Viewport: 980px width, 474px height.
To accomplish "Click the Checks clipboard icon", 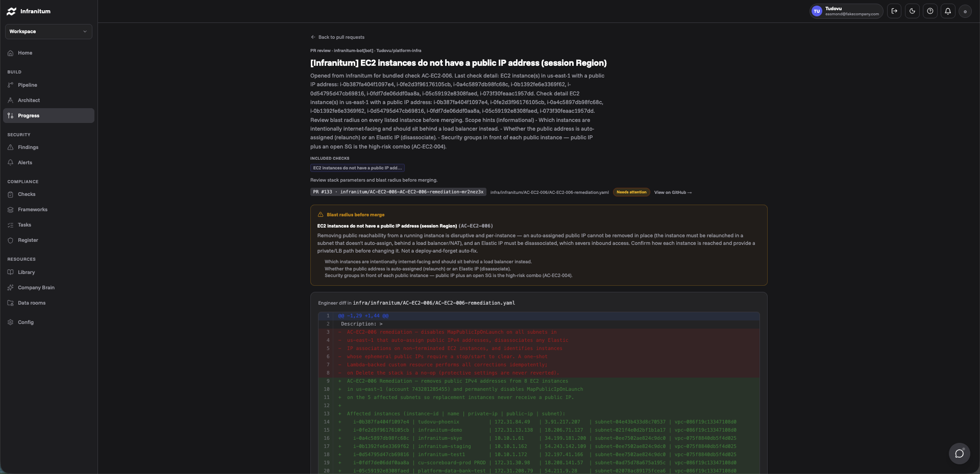I will 10,194.
